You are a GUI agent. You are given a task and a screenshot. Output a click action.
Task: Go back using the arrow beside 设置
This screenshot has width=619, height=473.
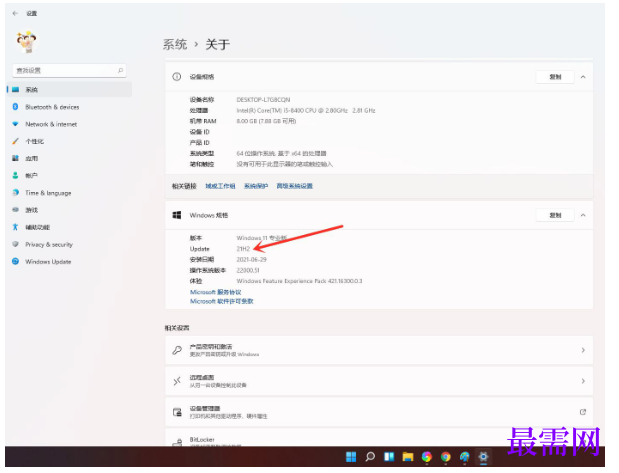[15, 13]
